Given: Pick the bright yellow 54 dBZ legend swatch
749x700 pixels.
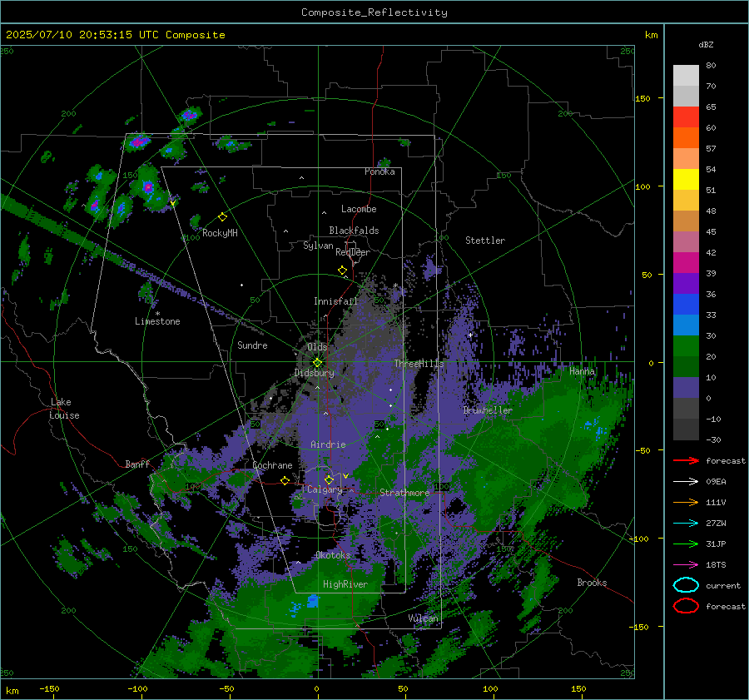Looking at the screenshot, I should pyautogui.click(x=686, y=179).
